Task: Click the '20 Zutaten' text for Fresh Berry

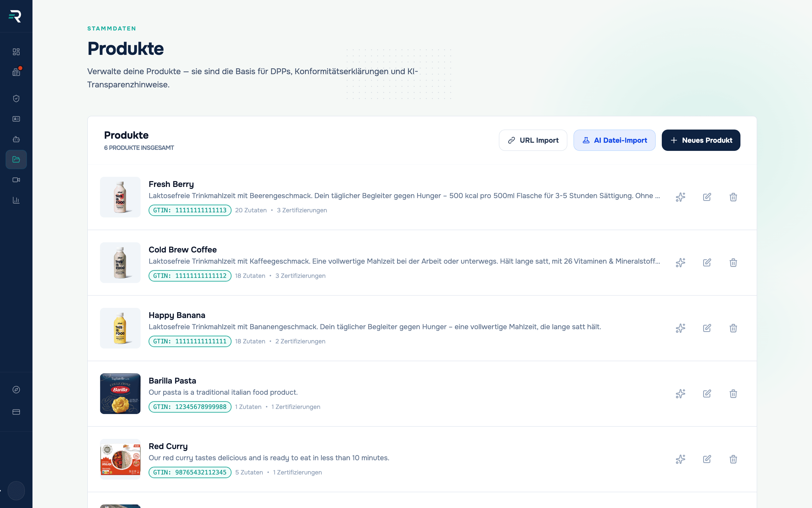Action: (x=251, y=210)
